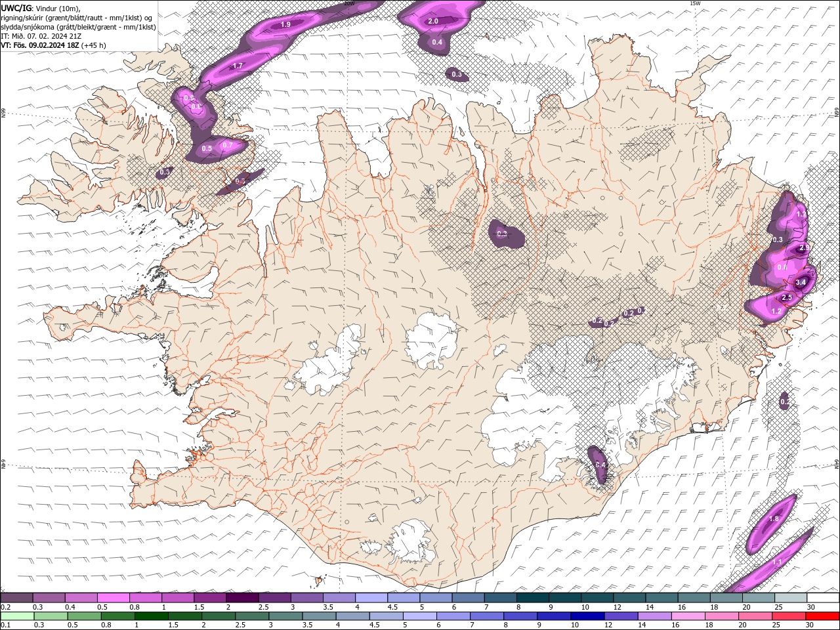
Task: Click the 2.0 snowfall value at top of map
Action: tap(433, 21)
